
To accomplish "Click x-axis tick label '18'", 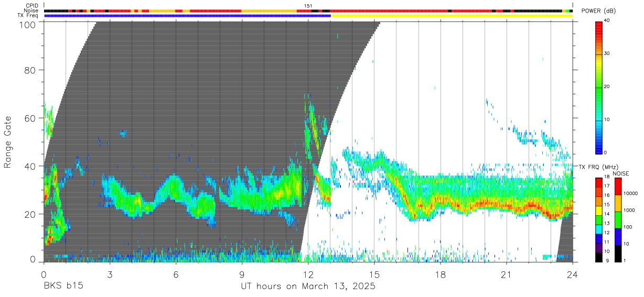I will (440, 275).
